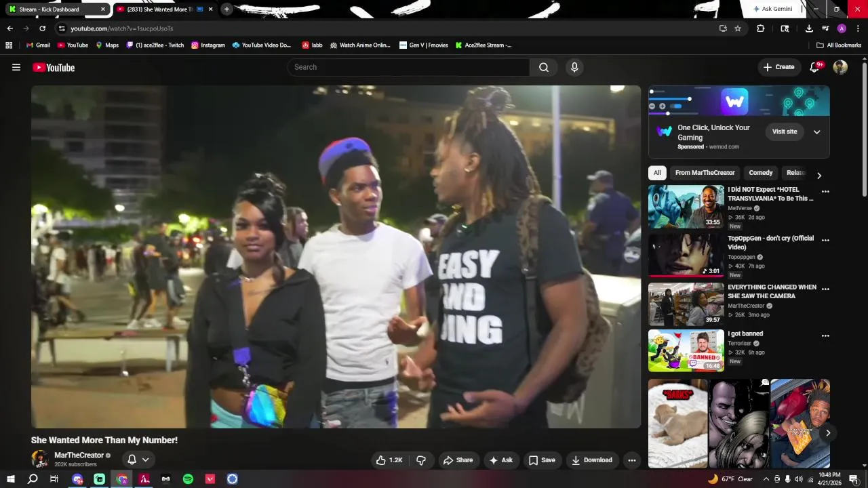Show next Shorts with right arrow
This screenshot has width=868, height=488.
coord(828,433)
